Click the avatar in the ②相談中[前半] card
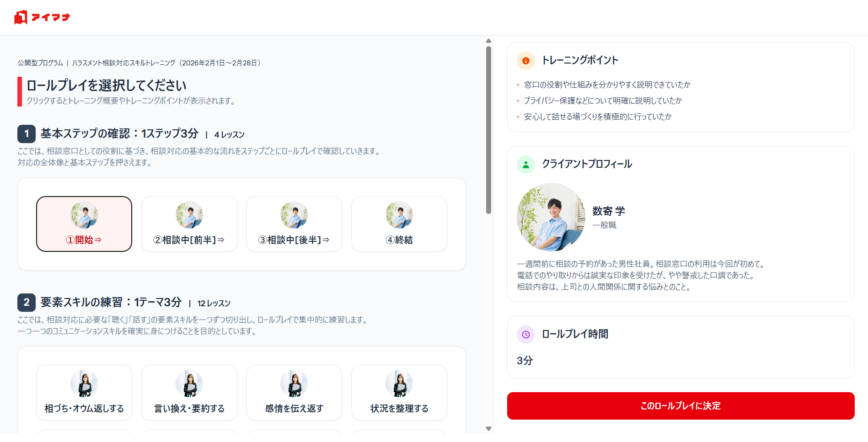868x442 pixels. click(189, 215)
